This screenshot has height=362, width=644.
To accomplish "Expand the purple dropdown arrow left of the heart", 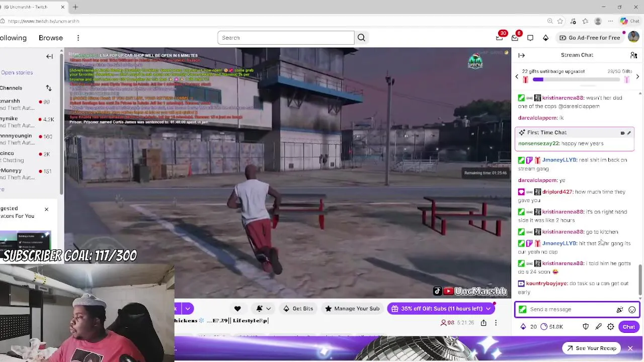I will [188, 309].
